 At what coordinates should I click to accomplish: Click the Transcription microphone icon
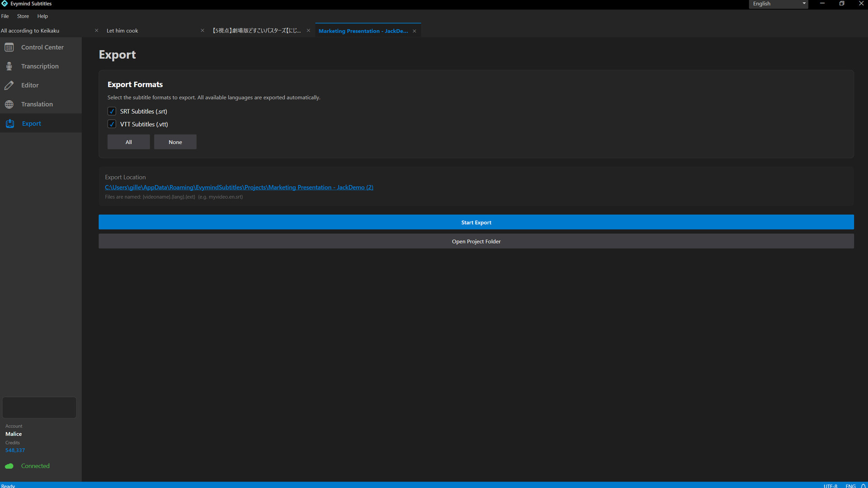9,66
